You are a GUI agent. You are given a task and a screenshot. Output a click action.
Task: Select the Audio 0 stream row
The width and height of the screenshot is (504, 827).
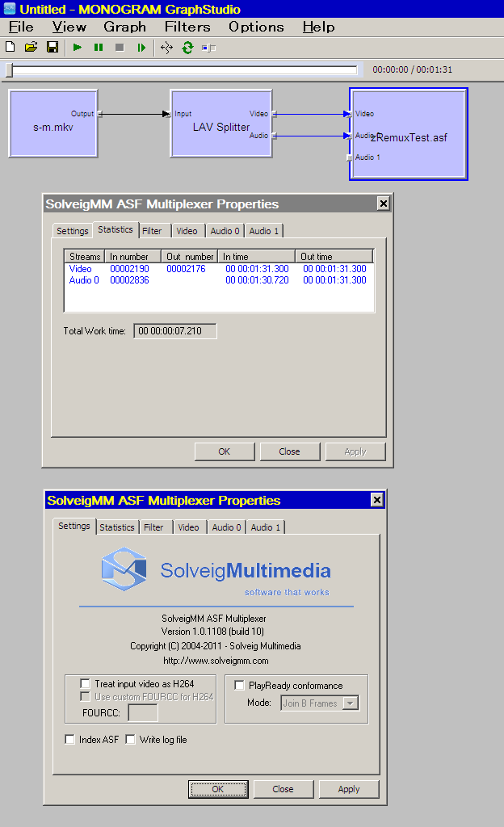[218, 280]
